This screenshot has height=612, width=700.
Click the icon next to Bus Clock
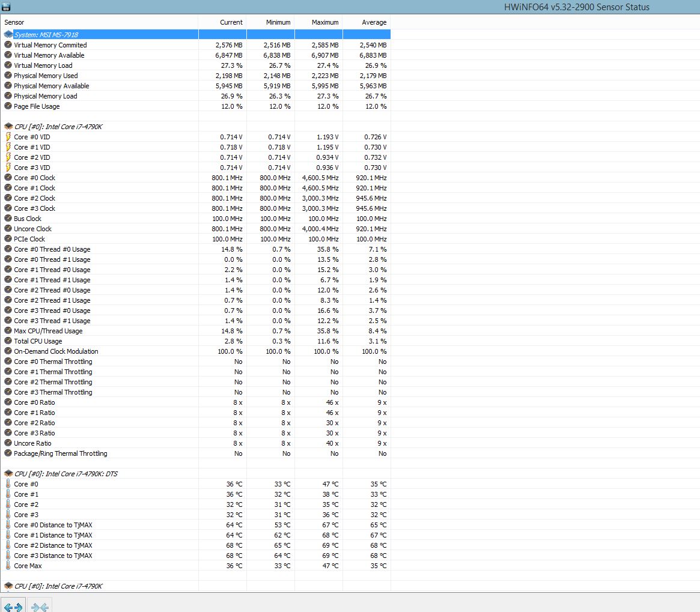coord(8,218)
